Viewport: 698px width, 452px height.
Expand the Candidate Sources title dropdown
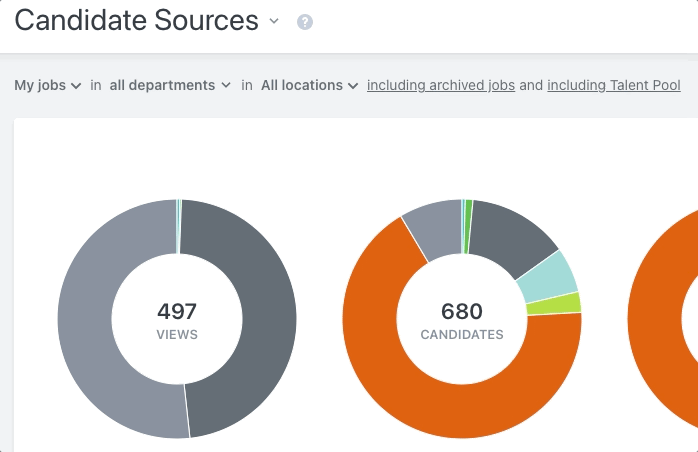(274, 21)
